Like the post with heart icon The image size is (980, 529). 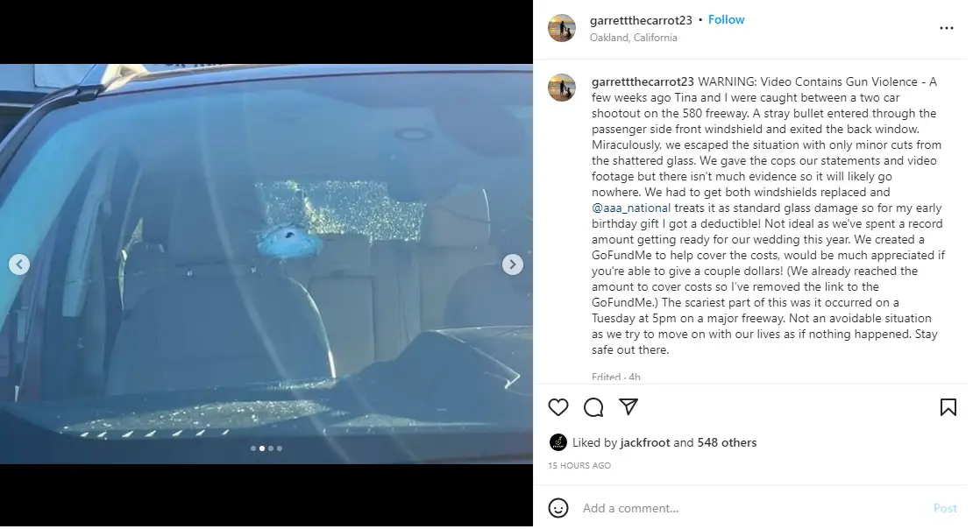(558, 407)
